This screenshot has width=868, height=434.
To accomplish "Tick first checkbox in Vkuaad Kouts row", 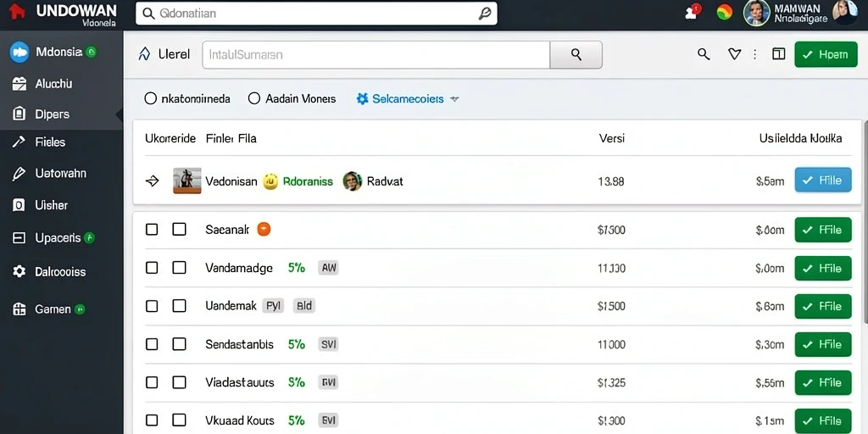I will click(x=152, y=420).
